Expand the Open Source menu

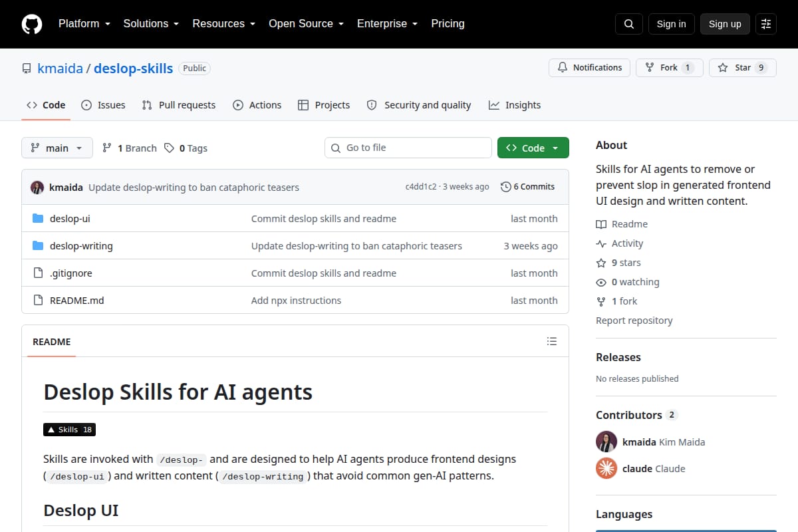click(x=306, y=24)
